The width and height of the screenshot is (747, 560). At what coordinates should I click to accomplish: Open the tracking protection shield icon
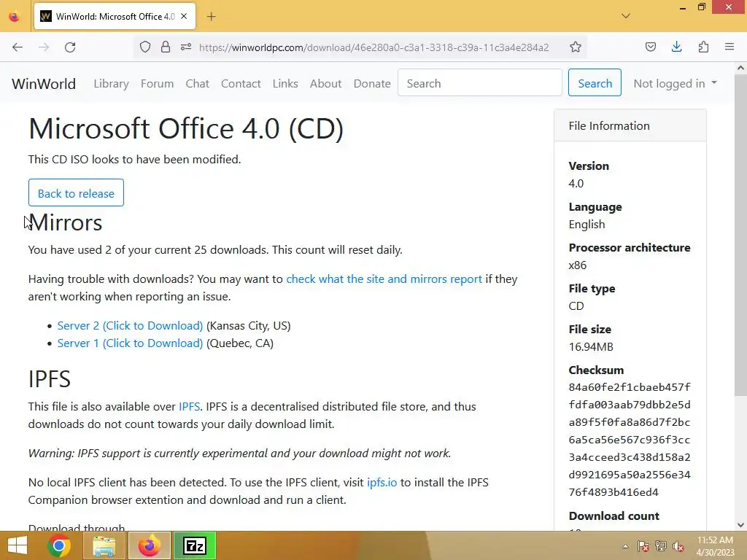pyautogui.click(x=145, y=47)
